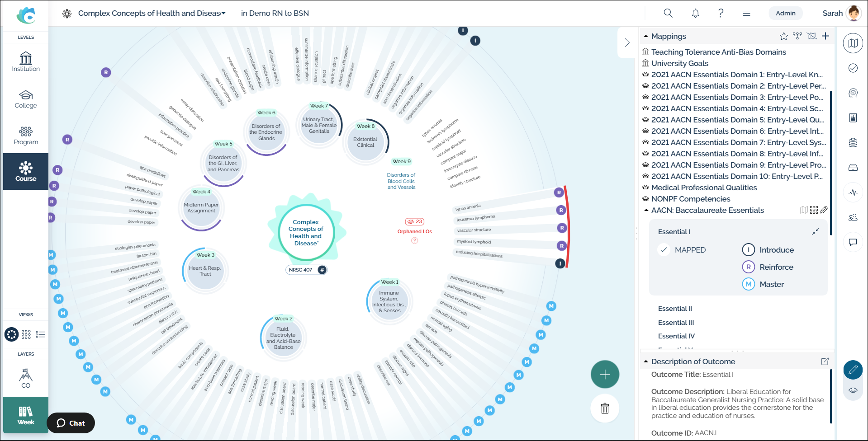Click the trash delete button
868x441 pixels.
coord(605,408)
